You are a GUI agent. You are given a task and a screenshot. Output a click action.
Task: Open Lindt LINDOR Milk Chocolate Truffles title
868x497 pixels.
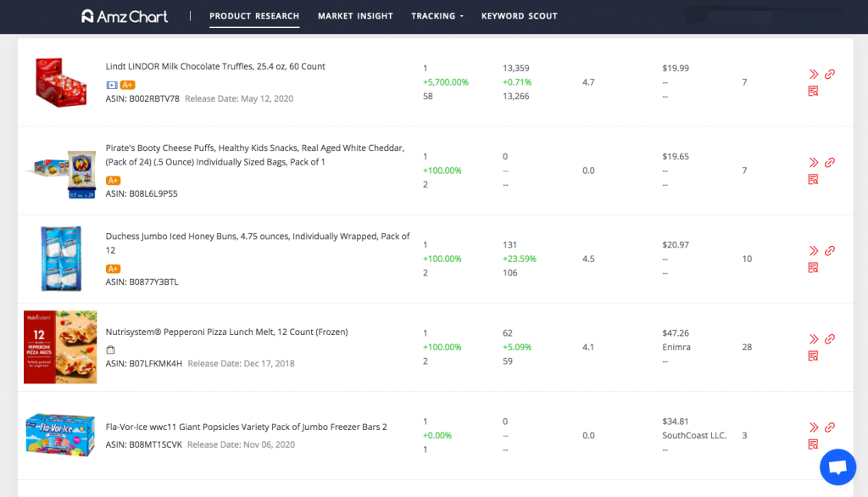[x=215, y=66]
